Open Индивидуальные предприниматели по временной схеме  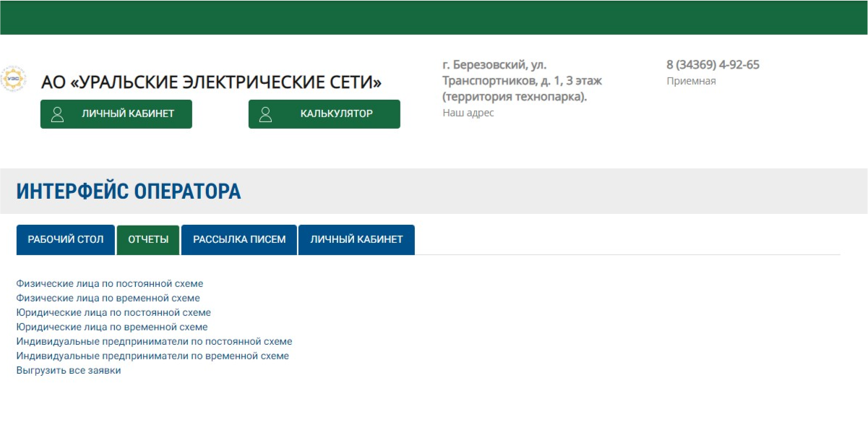tap(152, 356)
